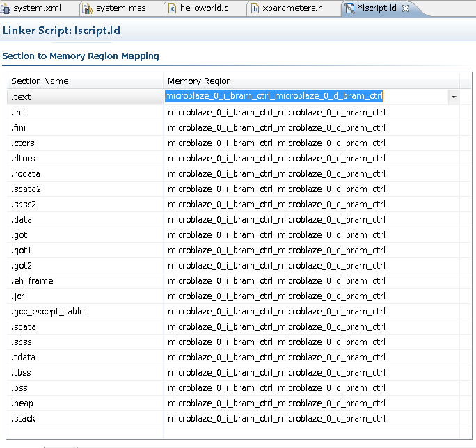Click the lscript.ld linker script icon
The width and height of the screenshot is (476, 448).
349,8
